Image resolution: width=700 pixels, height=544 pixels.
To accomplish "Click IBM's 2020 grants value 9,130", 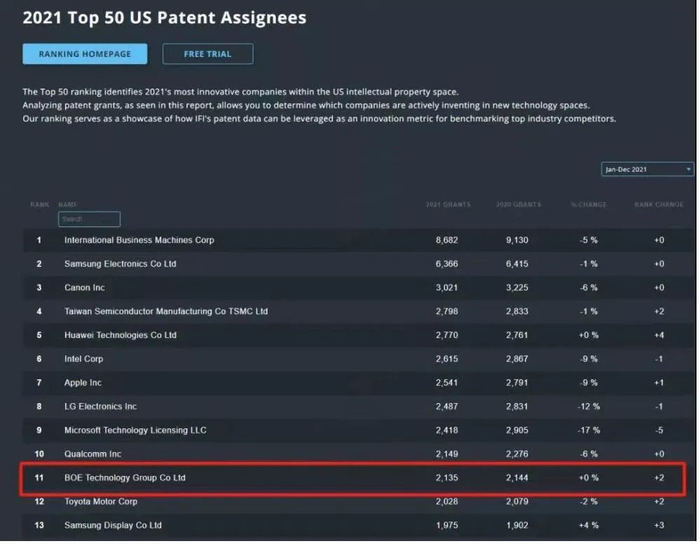I will tap(517, 240).
